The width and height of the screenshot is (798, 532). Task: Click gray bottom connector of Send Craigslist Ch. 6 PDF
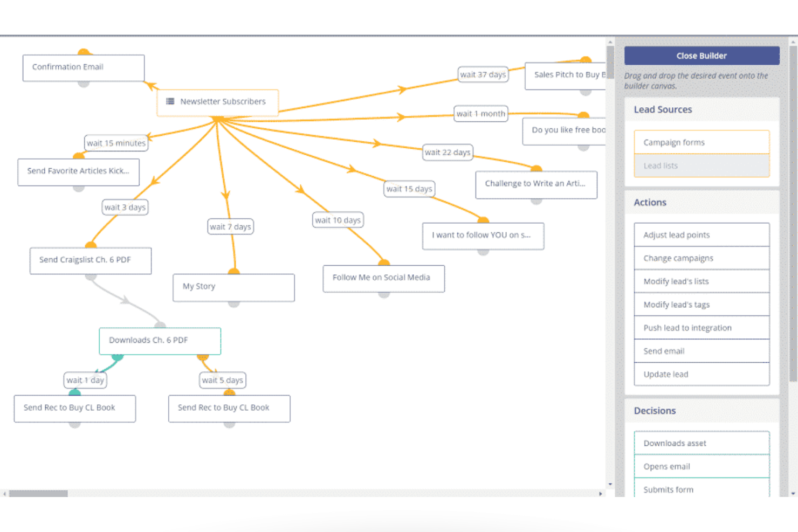point(91,277)
